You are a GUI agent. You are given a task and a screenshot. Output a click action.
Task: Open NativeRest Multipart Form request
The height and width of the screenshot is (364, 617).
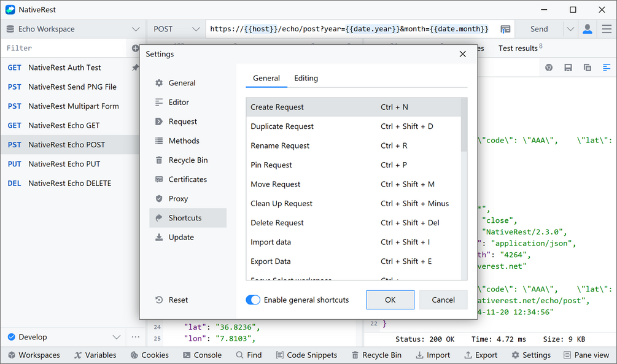tap(70, 106)
